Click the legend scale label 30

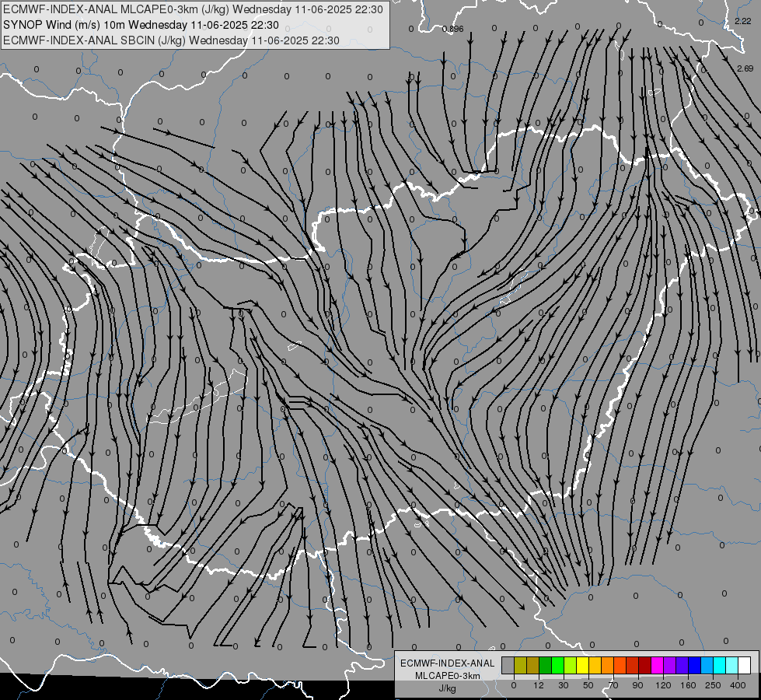[x=564, y=685]
